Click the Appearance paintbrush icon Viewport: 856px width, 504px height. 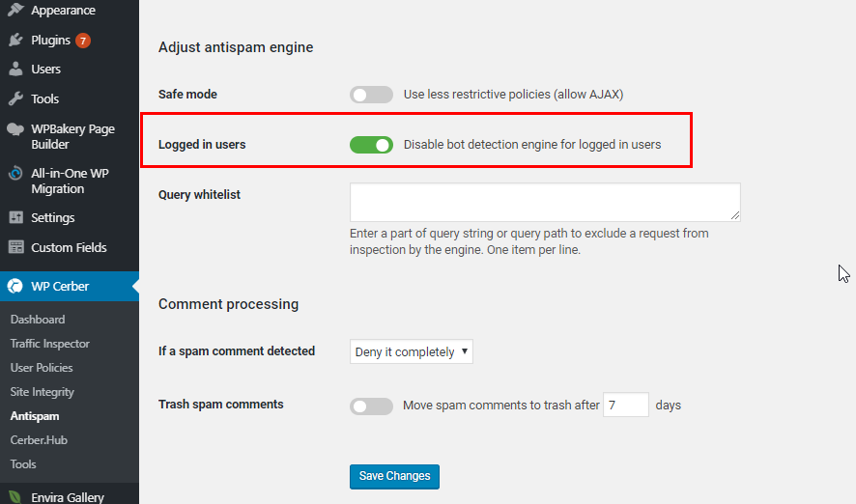click(x=15, y=11)
